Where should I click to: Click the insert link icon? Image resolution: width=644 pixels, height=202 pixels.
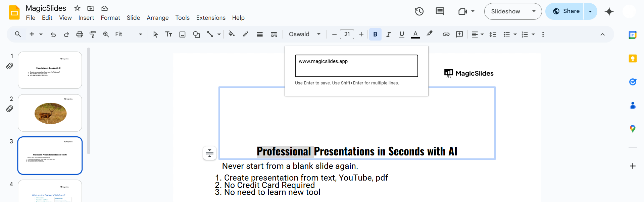pyautogui.click(x=446, y=34)
